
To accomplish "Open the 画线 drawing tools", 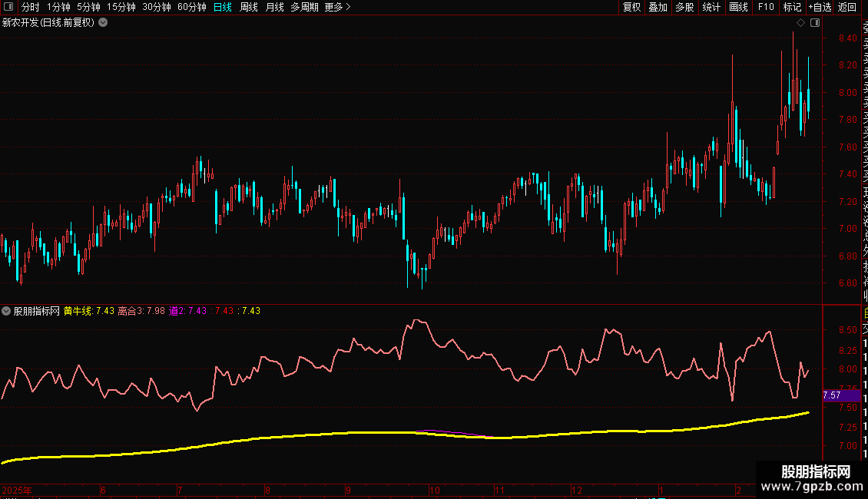I will 738,7.
